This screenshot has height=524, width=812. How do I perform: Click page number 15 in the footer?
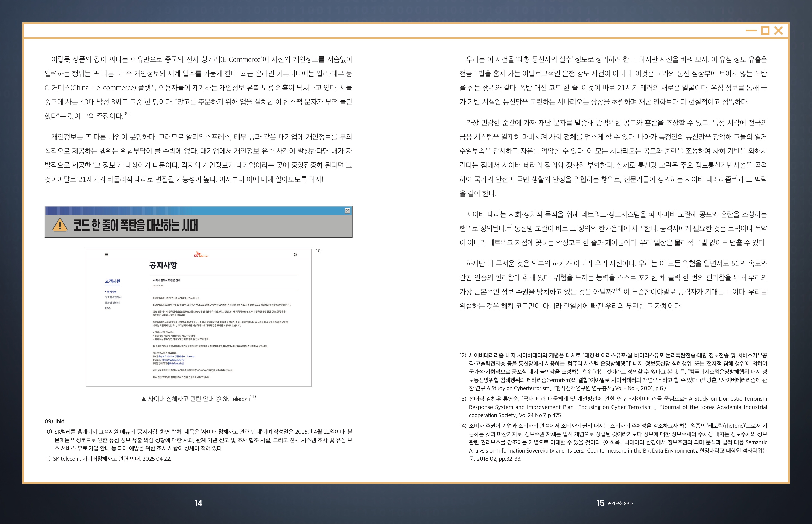(600, 503)
